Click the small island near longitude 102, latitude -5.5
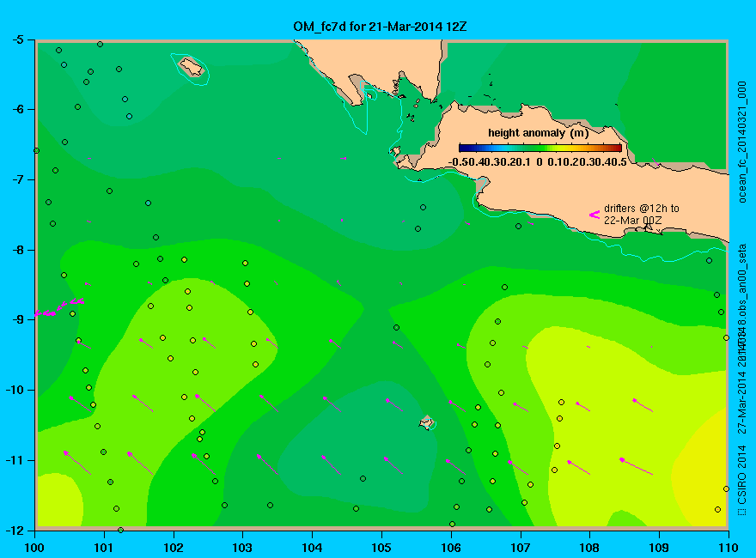The height and width of the screenshot is (558, 756). (x=192, y=66)
